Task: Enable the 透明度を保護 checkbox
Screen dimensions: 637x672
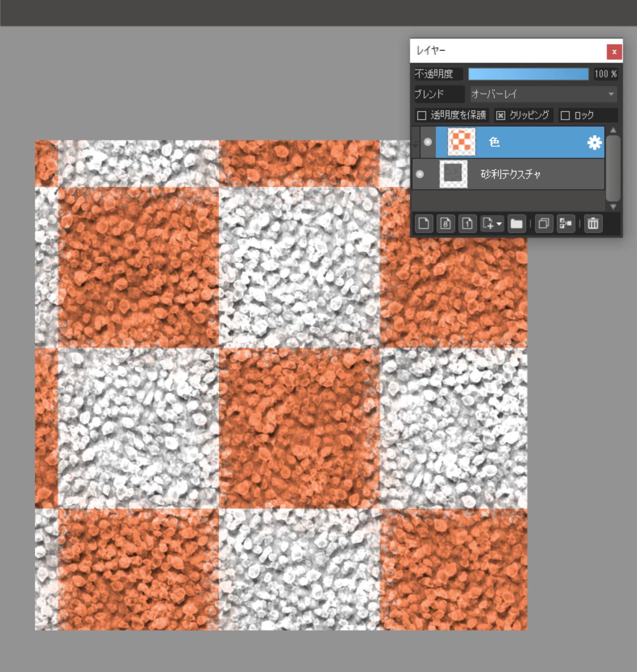Action: pyautogui.click(x=422, y=116)
